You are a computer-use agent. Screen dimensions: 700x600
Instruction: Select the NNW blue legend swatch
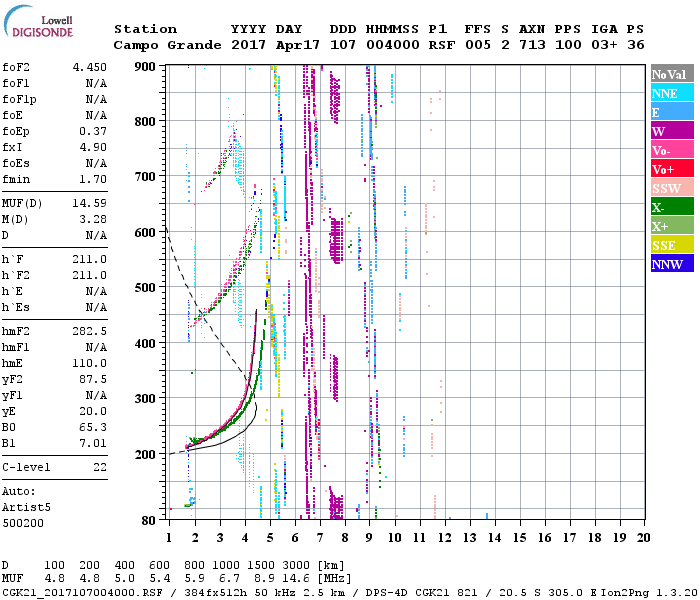[x=672, y=263]
